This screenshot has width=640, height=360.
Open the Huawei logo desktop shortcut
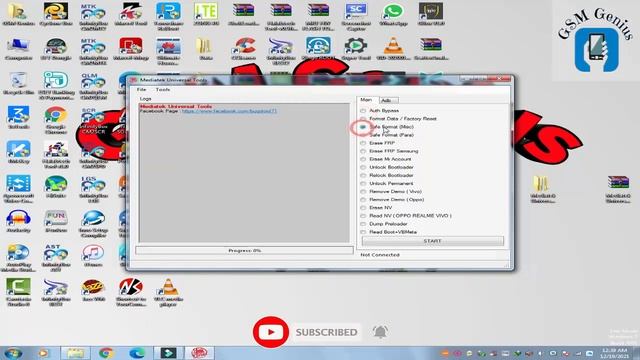coord(168,51)
